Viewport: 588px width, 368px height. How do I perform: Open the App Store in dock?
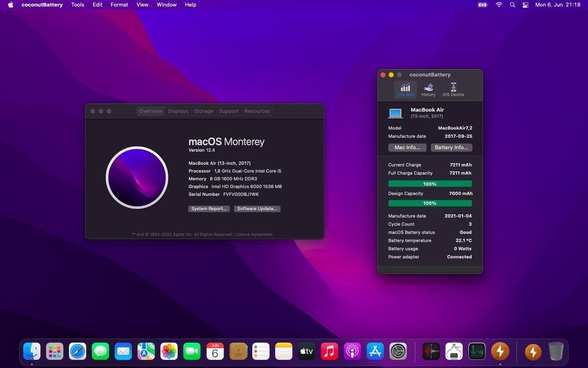tap(375, 351)
